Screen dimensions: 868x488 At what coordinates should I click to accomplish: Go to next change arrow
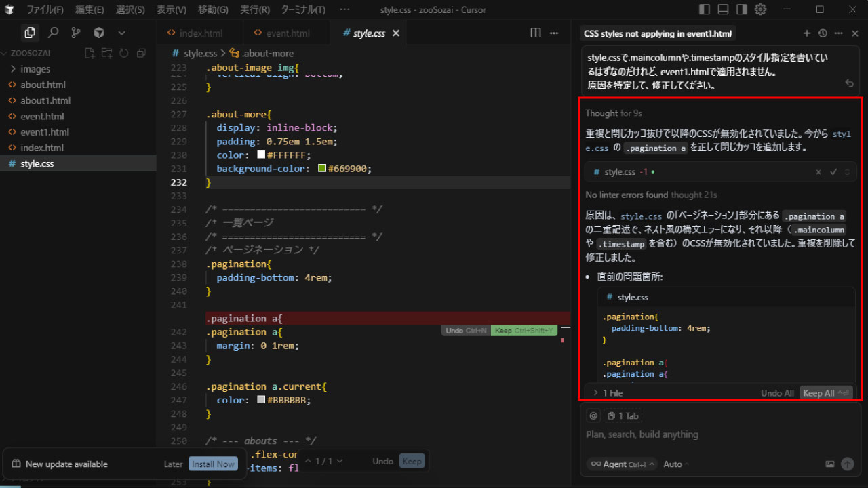[340, 461]
